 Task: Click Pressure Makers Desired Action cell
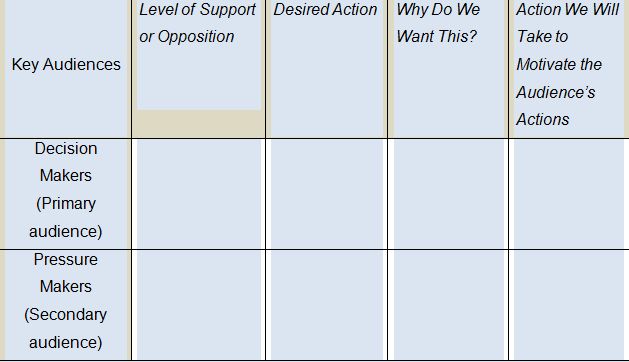coord(327,305)
